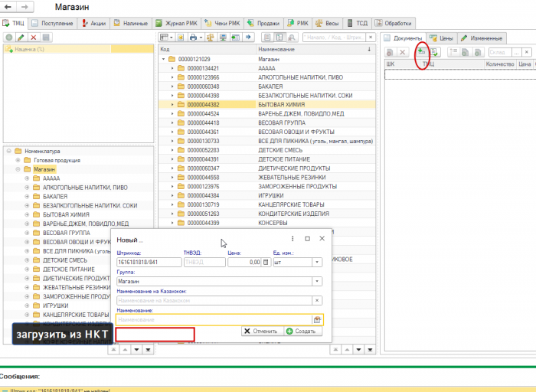The width and height of the screenshot is (536, 392).
Task: Click the scales icon in the center toolbar
Action: coord(210,38)
